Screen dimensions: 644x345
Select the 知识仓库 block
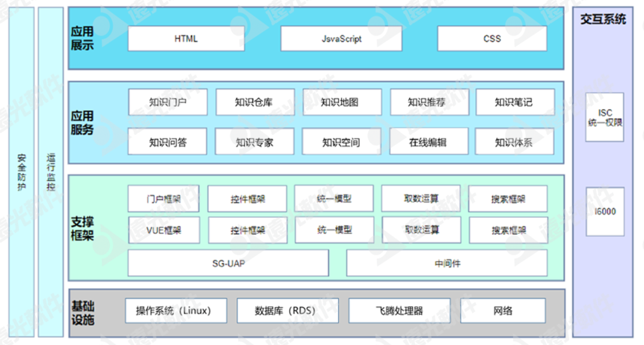pyautogui.click(x=255, y=102)
